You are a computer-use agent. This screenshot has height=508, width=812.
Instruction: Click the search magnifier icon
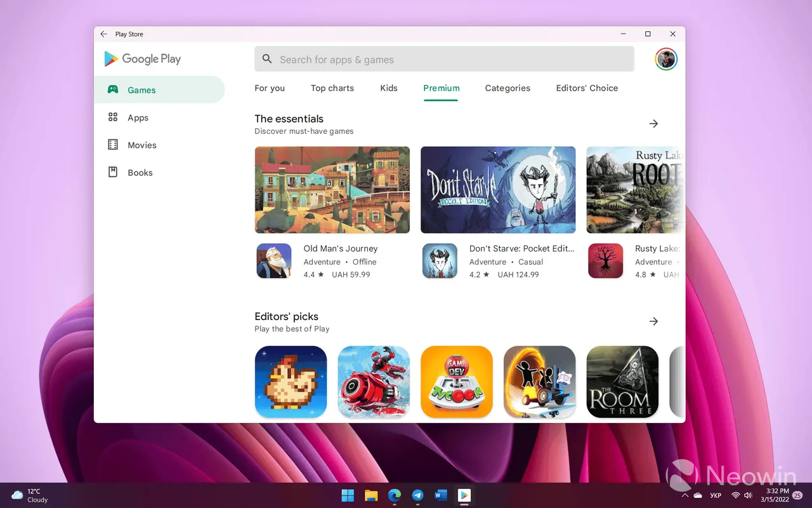pos(266,58)
